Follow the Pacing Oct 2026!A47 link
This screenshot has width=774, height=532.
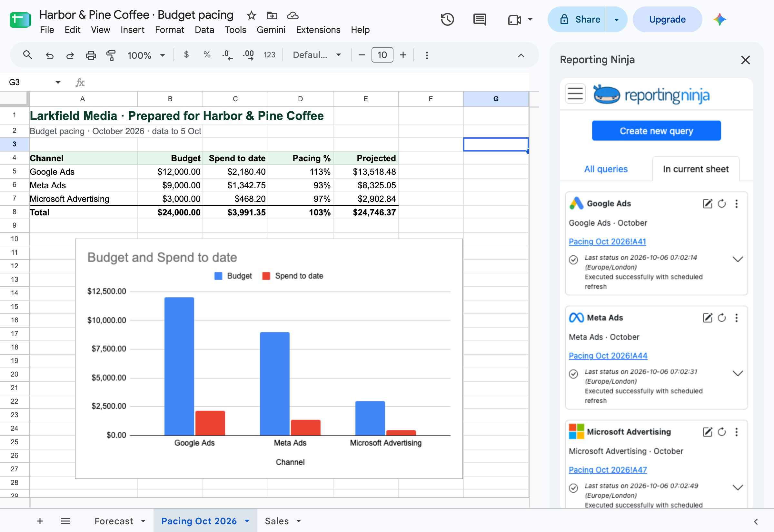pyautogui.click(x=607, y=470)
